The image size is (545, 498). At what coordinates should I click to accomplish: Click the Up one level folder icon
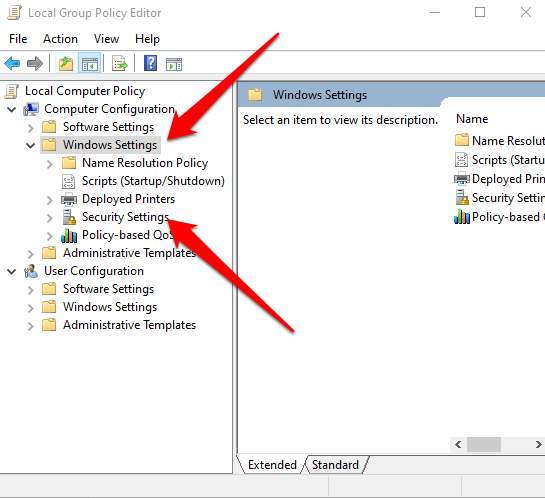click(66, 64)
